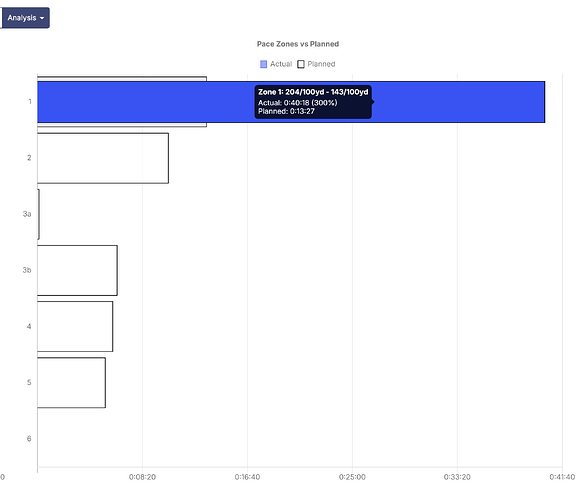
Task: Click the planned bar for zone 2
Action: point(103,158)
